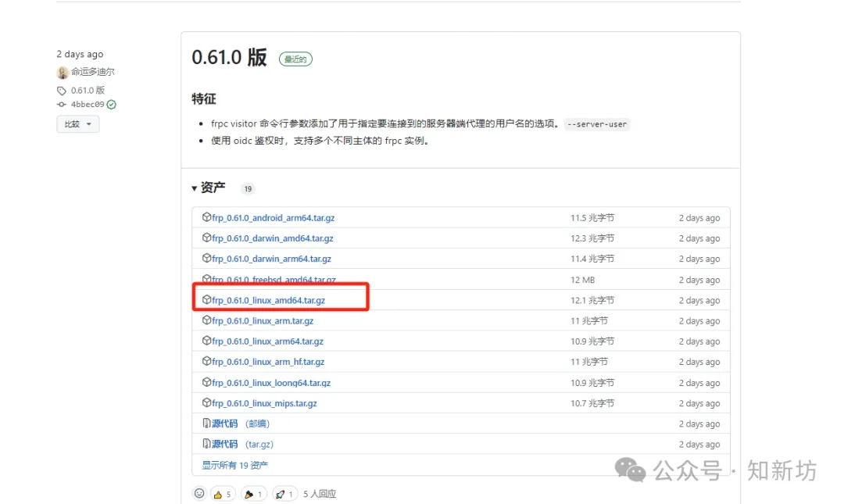844x504 pixels.
Task: Click the 特征 features heading
Action: coord(203,98)
